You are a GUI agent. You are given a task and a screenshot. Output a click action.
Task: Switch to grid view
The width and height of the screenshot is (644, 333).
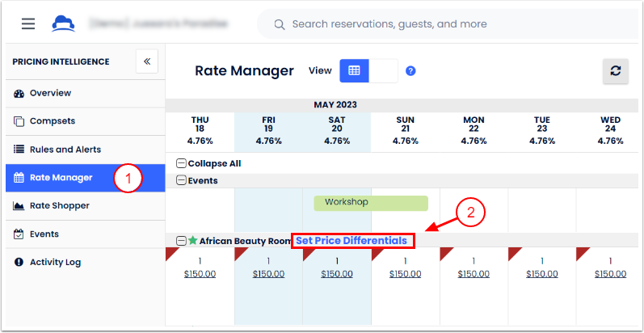point(354,70)
